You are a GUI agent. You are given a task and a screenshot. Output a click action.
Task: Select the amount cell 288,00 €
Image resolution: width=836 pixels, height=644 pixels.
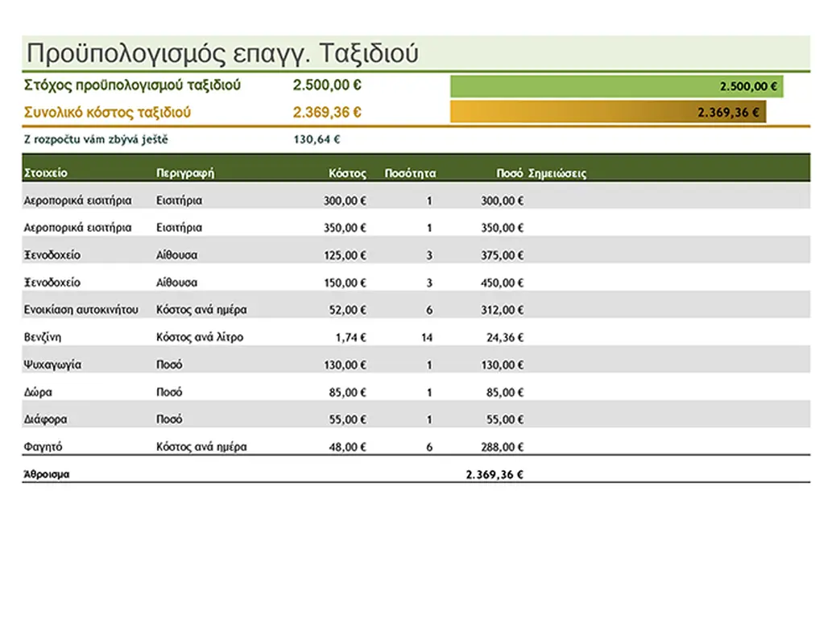point(503,448)
